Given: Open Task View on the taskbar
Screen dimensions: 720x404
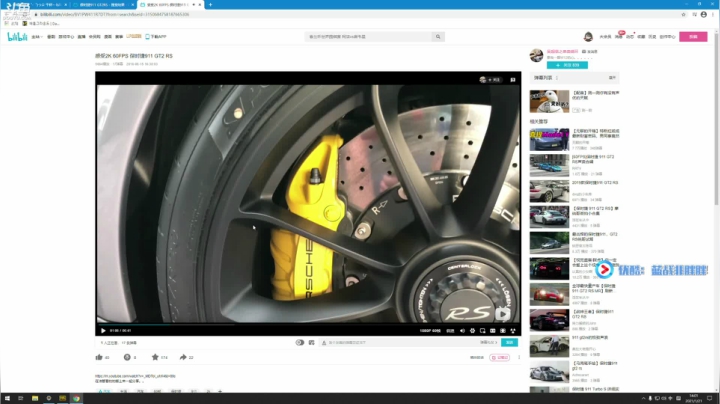Looking at the screenshot, I should click(x=21, y=398).
